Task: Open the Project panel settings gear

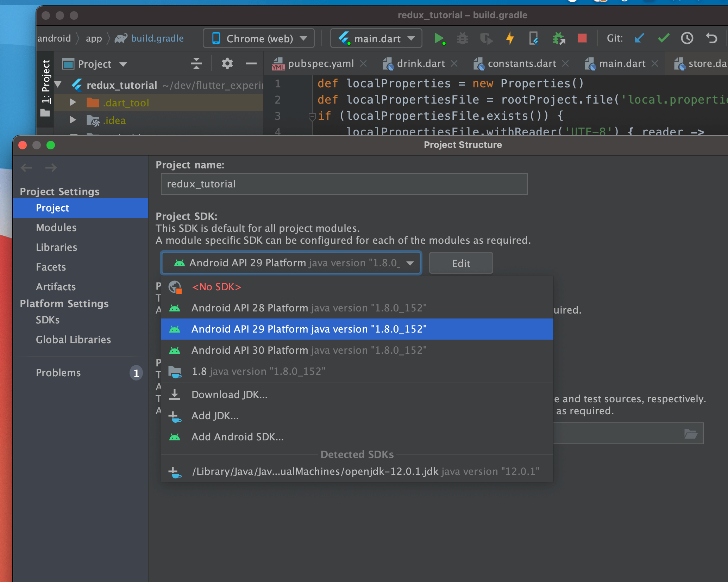Action: pyautogui.click(x=227, y=64)
